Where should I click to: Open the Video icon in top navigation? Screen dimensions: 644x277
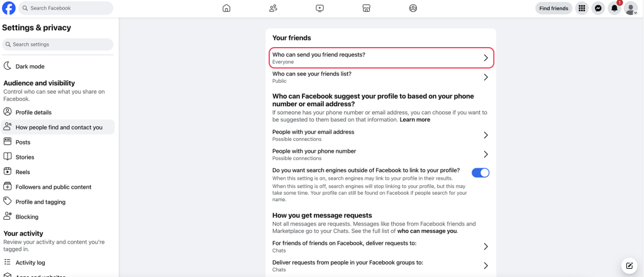click(x=320, y=8)
